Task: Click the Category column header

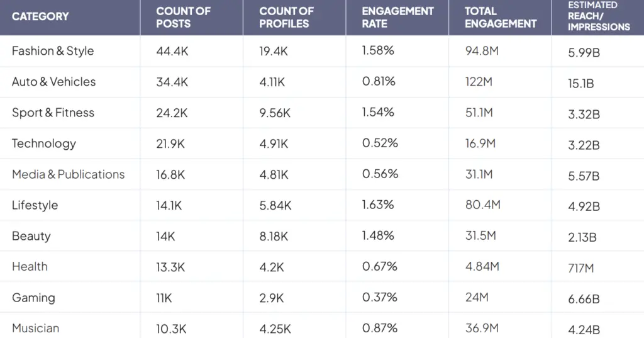Action: tap(40, 17)
